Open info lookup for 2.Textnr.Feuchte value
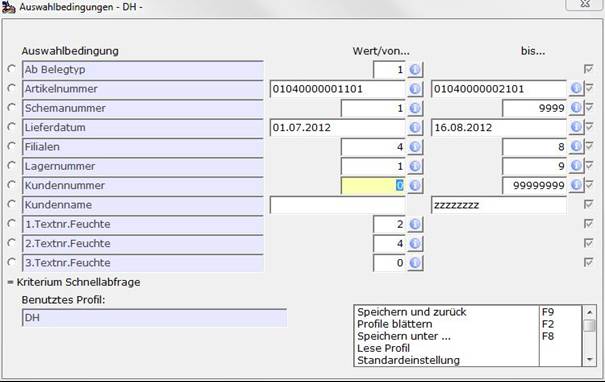This screenshot has height=382, width=605. 415,243
